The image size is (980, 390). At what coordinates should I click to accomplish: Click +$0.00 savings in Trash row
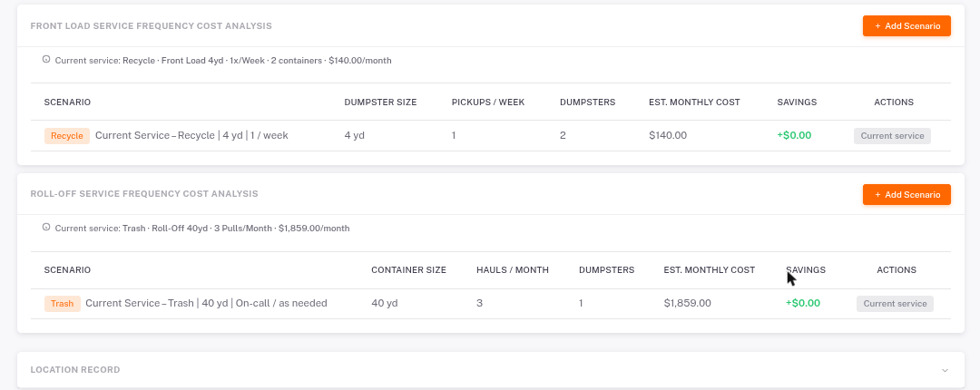(x=802, y=303)
